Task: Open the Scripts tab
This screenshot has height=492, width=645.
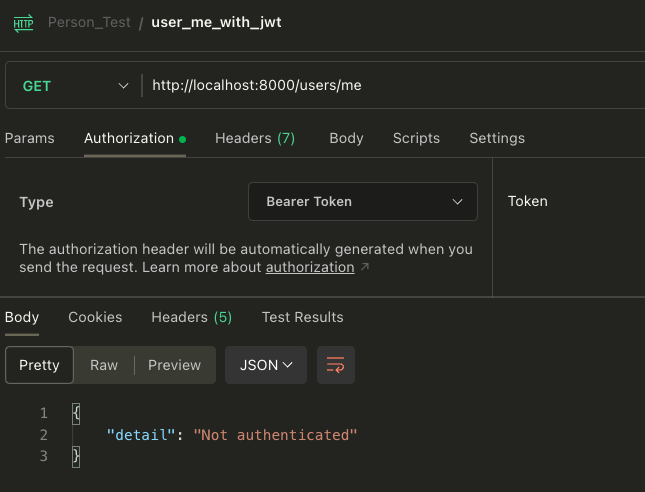Action: 416,138
